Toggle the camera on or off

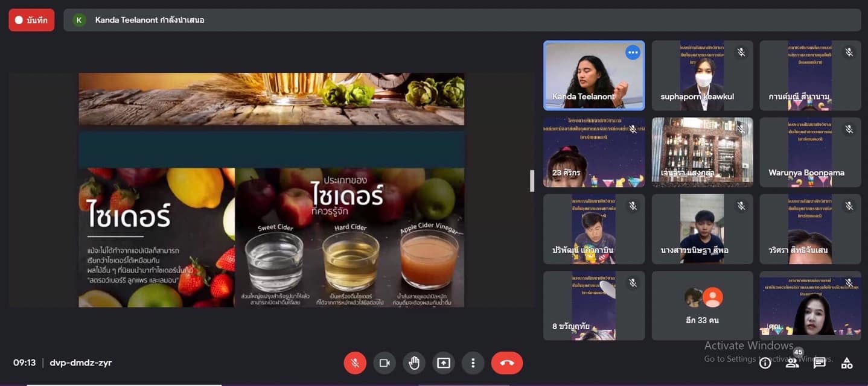click(x=384, y=363)
